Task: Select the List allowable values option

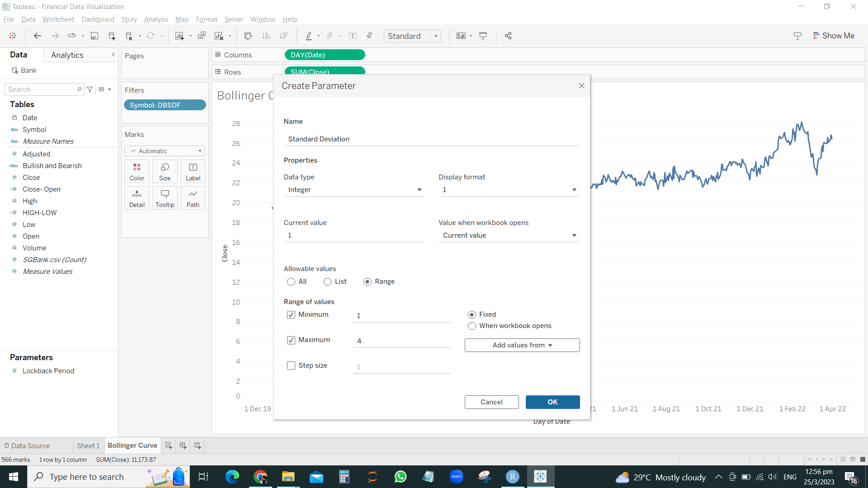Action: click(328, 282)
